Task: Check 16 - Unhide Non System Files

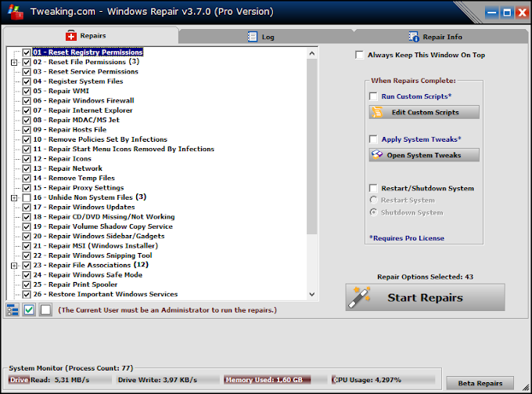Action: [x=27, y=197]
